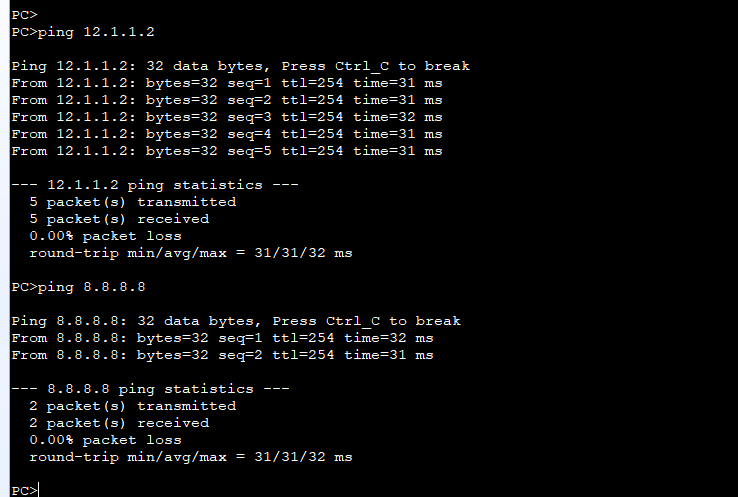This screenshot has height=497, width=739.
Task: Select the 12.1.1.2 reply with seq=5
Action: [x=227, y=151]
